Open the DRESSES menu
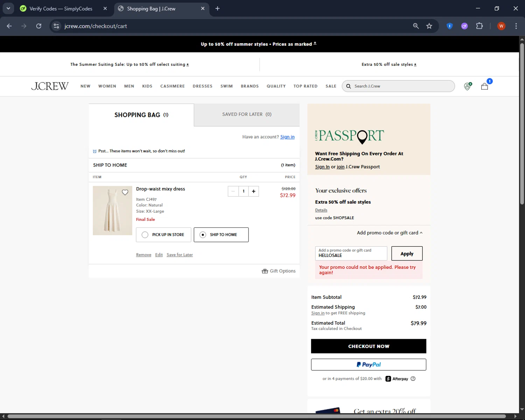This screenshot has height=420, width=525. coord(203,86)
